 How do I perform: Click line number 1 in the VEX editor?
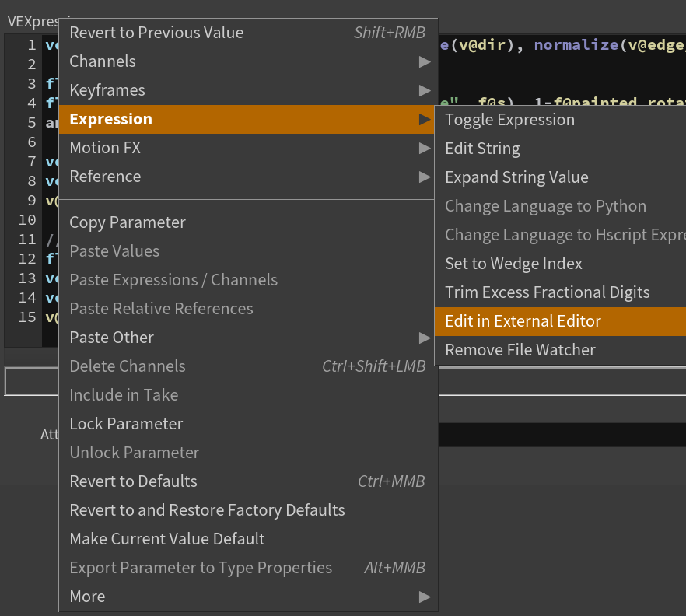[x=31, y=45]
